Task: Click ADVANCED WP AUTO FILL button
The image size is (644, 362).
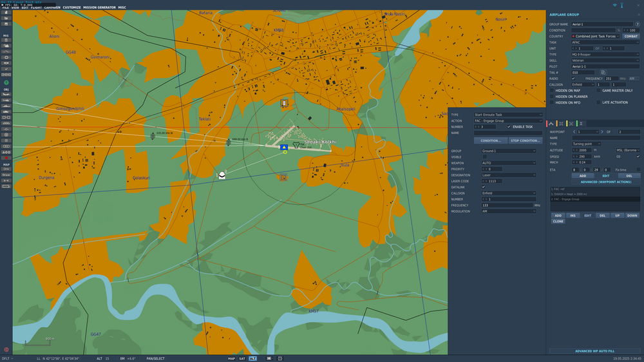Action: click(594, 351)
